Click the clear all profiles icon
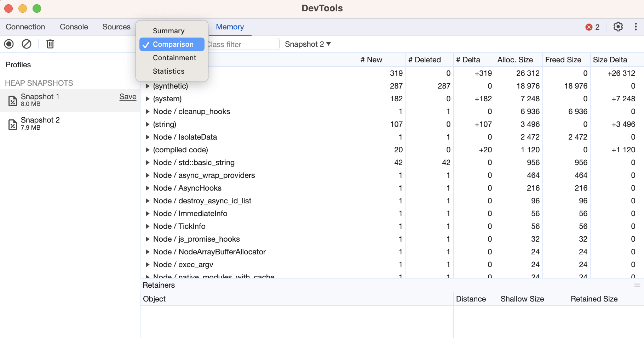 (27, 44)
